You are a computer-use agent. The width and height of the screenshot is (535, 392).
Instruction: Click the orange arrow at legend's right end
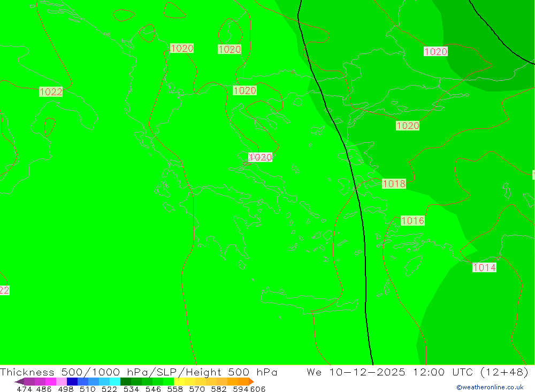click(251, 381)
